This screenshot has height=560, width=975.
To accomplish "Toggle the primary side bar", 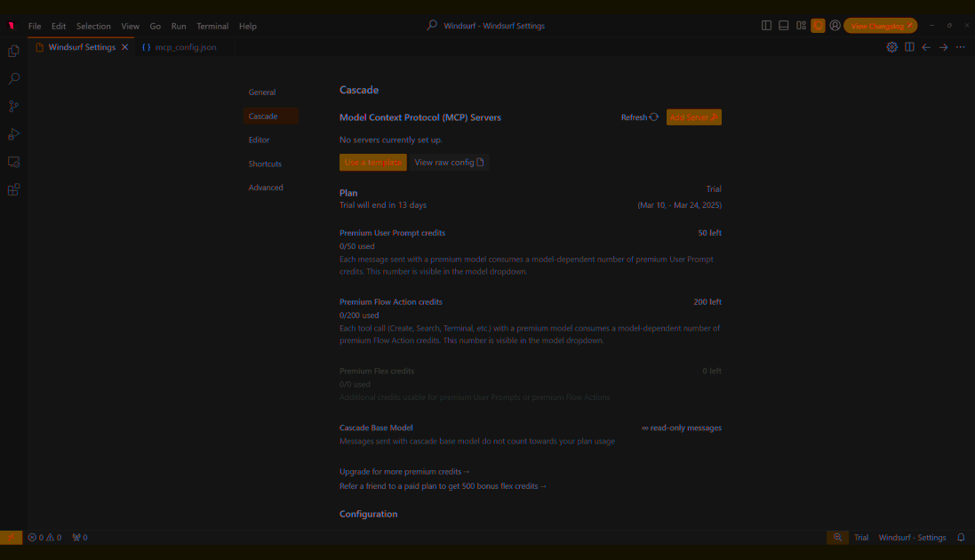I will click(x=766, y=26).
